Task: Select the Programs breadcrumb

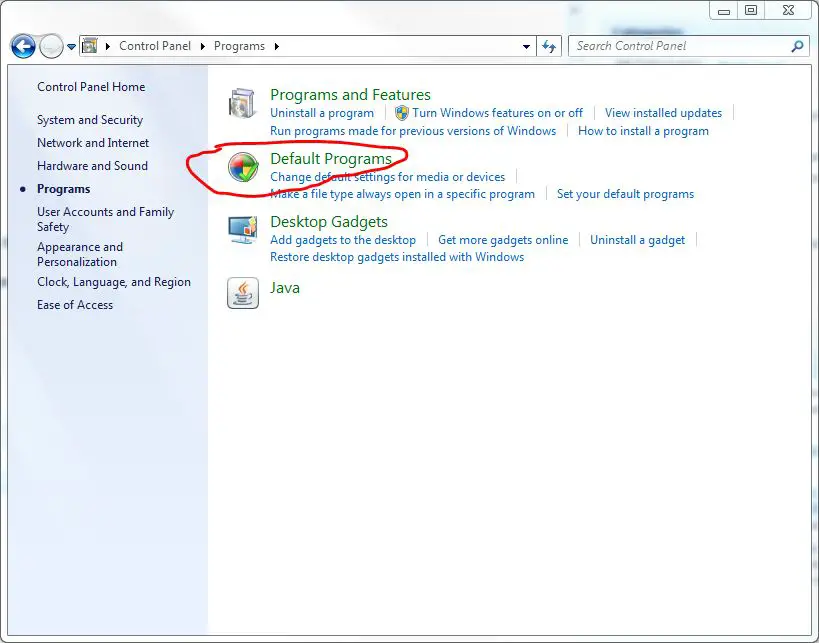Action: [x=239, y=46]
